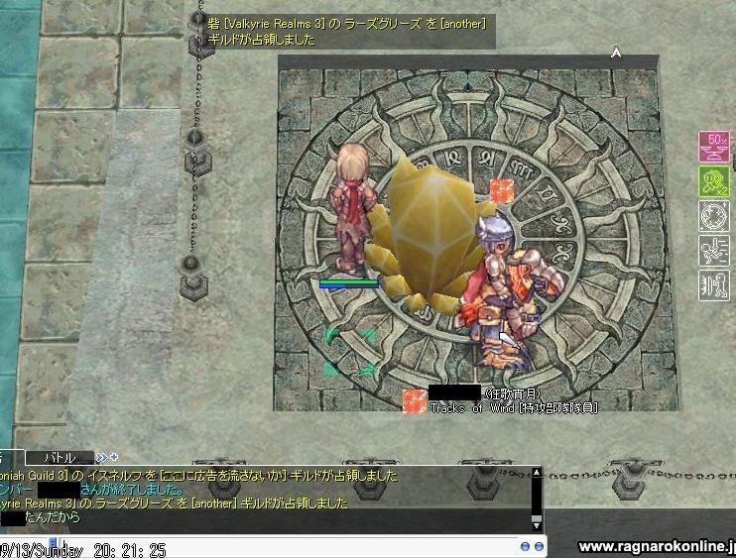Screen dimensions: 736x560
Task: Click the "(狂歌宵月)" party name label
Action: tap(512, 393)
